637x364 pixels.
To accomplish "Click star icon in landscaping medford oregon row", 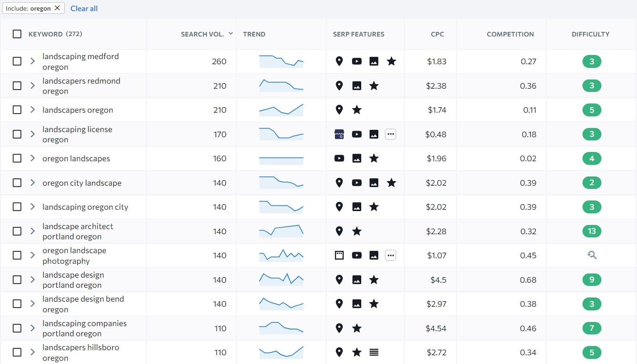I will [391, 61].
